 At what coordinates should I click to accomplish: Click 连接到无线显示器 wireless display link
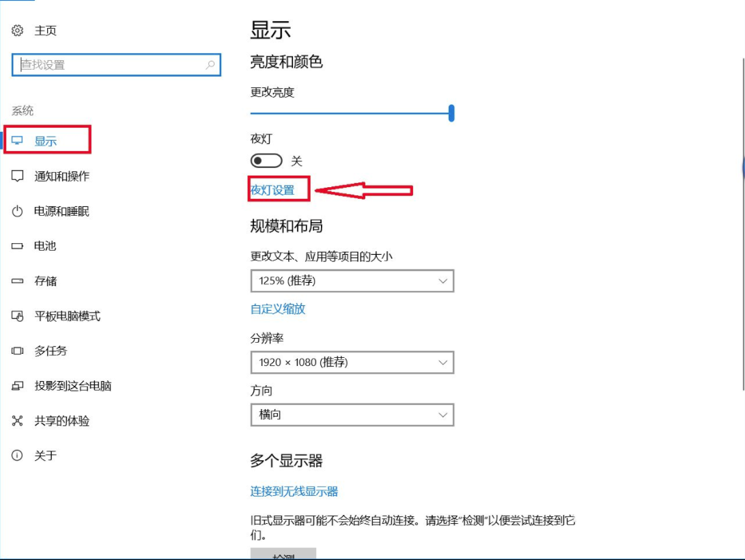295,490
